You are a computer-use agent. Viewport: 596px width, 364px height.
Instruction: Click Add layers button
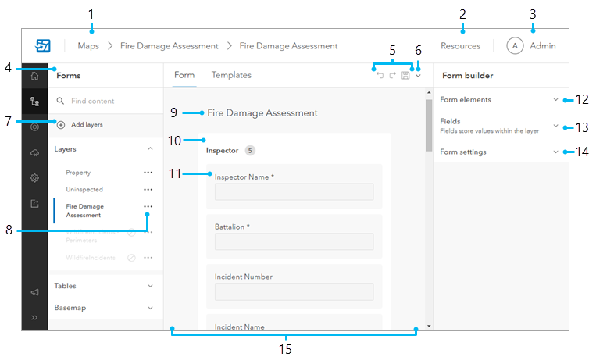(x=86, y=124)
